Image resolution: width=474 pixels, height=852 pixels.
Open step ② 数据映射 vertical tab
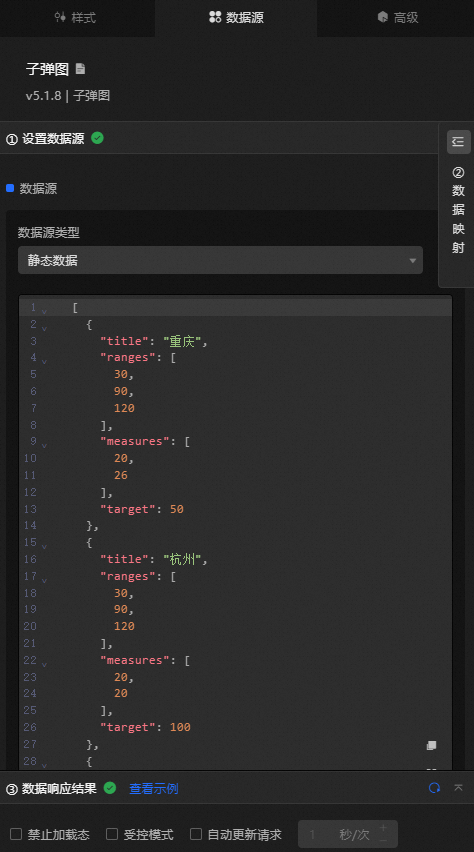click(x=458, y=210)
